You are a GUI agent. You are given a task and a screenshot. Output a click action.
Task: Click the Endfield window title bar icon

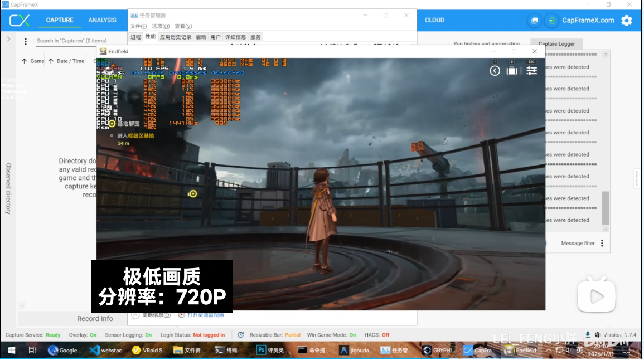click(103, 52)
